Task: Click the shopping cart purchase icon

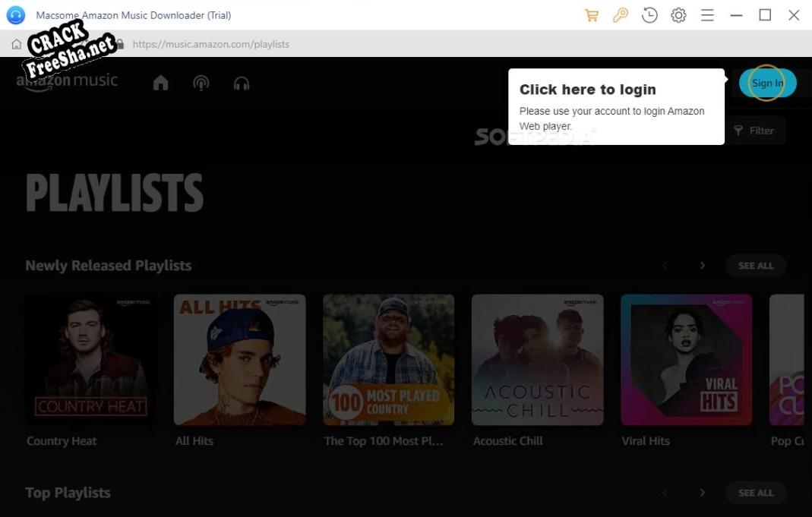Action: [592, 15]
